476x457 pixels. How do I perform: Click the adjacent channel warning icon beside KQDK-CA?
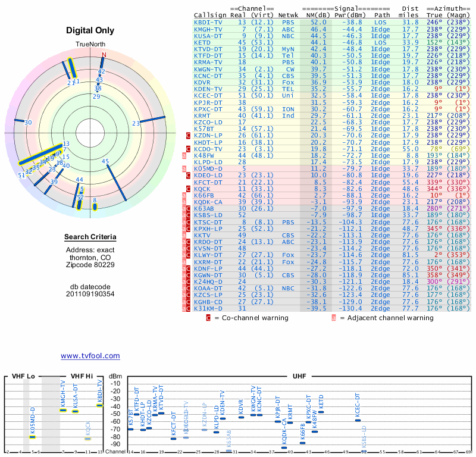click(184, 202)
